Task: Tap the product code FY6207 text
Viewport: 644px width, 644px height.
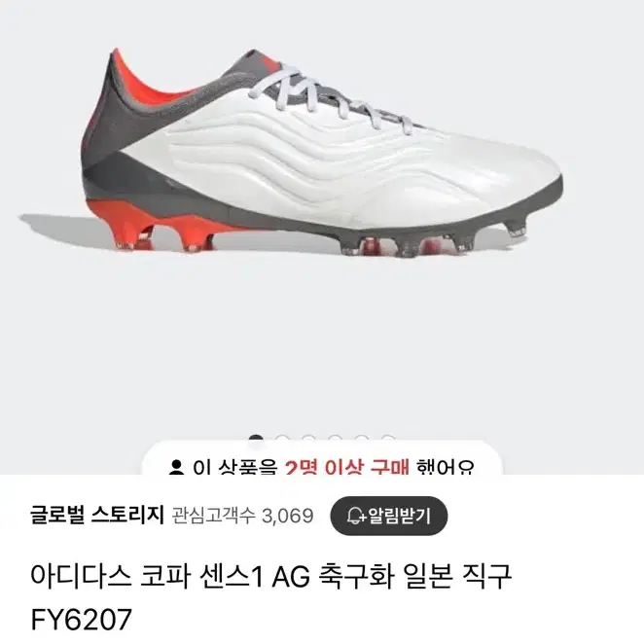Action: (x=82, y=620)
